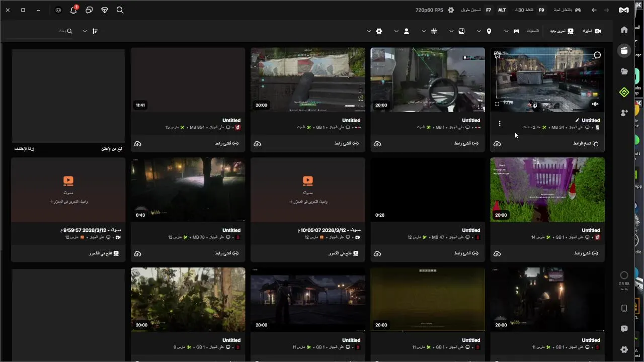Click the clips search field
Viewport: 644px width, 362px height.
coord(38,31)
